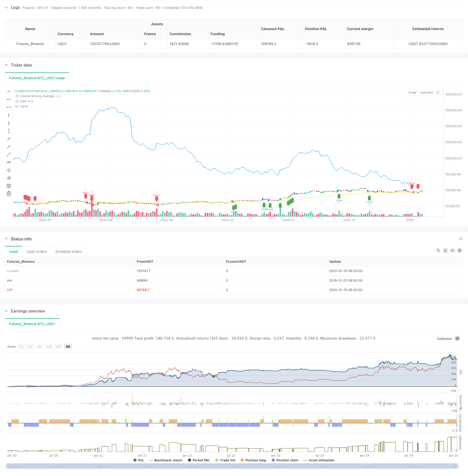This screenshot has height=476, width=468.
Task: Hide EMA indicator via eye icon
Action: point(17,101)
